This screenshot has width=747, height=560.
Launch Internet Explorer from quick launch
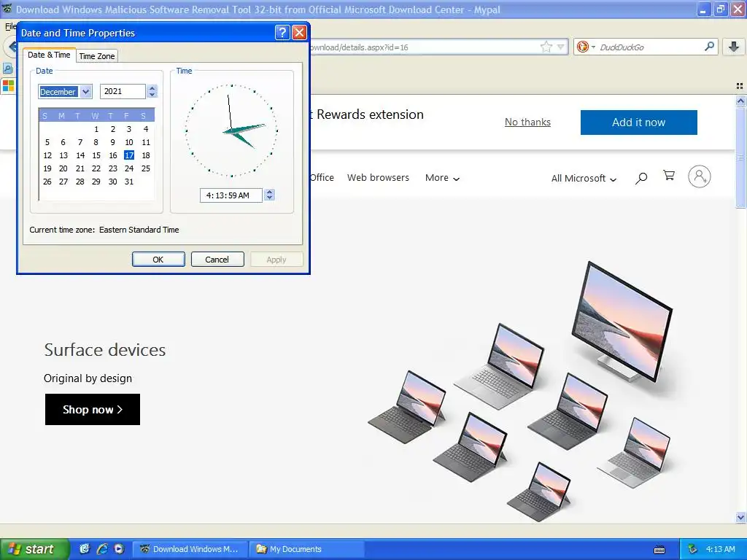(x=102, y=549)
